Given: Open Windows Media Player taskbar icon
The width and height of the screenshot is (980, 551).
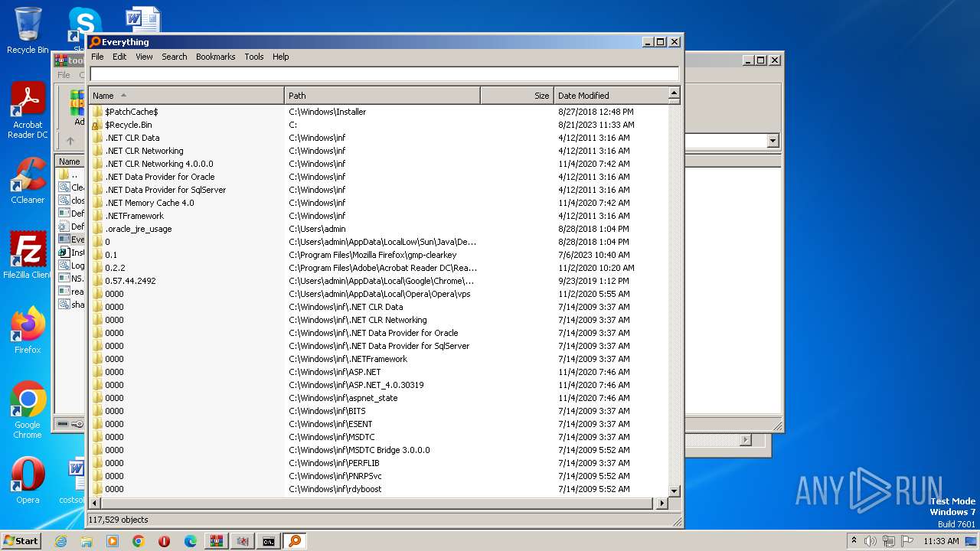Looking at the screenshot, I should tap(113, 541).
